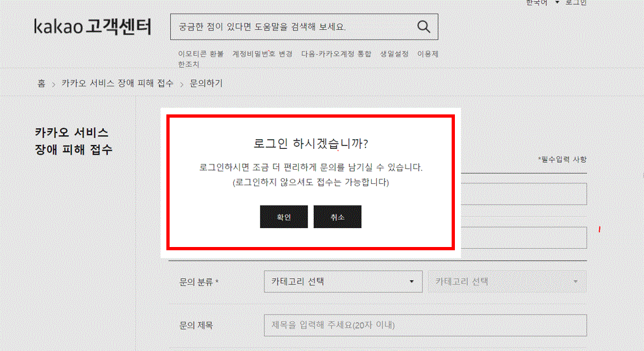Image resolution: width=644 pixels, height=351 pixels.
Task: Open 카카오 서비스 장애 피해 접수 breadcrumb
Action: coord(118,83)
